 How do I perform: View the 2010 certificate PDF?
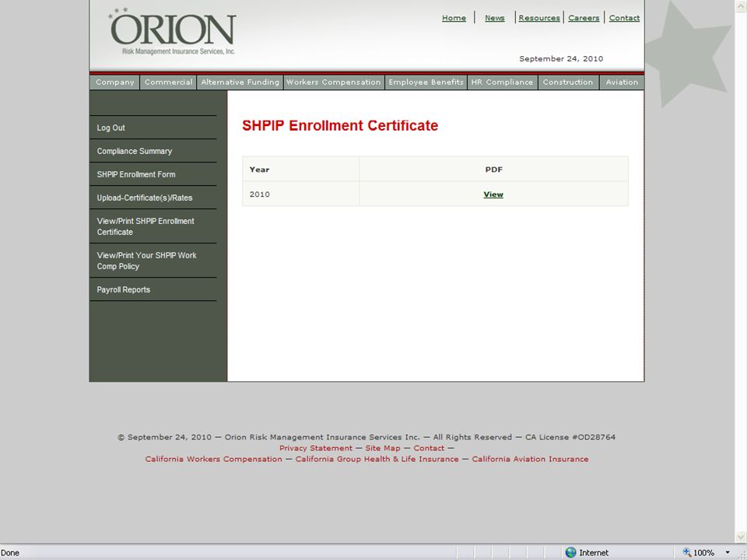(x=493, y=194)
